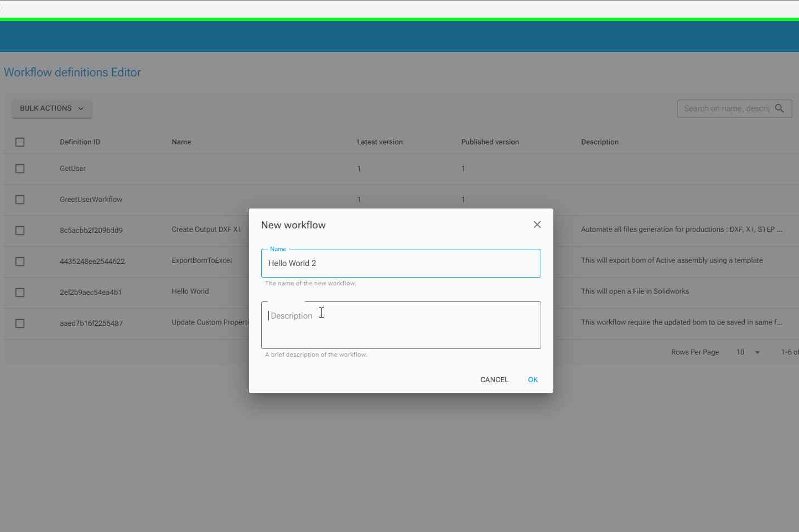Click inside the Description text area
Screen dimensions: 799x532
pos(401,325)
